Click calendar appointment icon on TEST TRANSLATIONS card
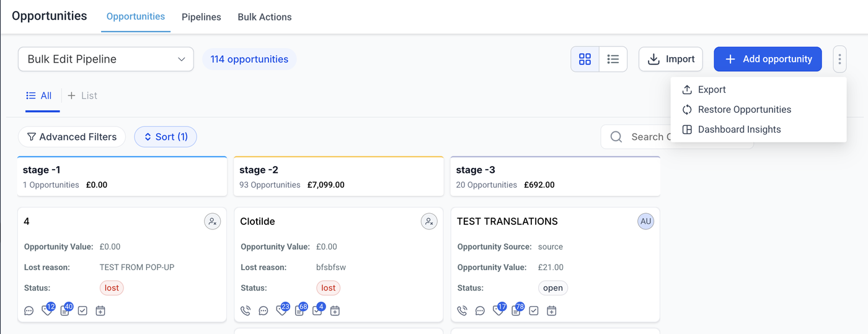 tap(551, 310)
